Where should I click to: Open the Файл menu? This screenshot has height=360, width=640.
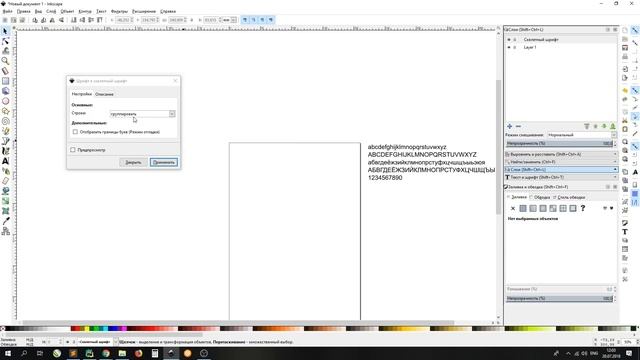[7, 11]
